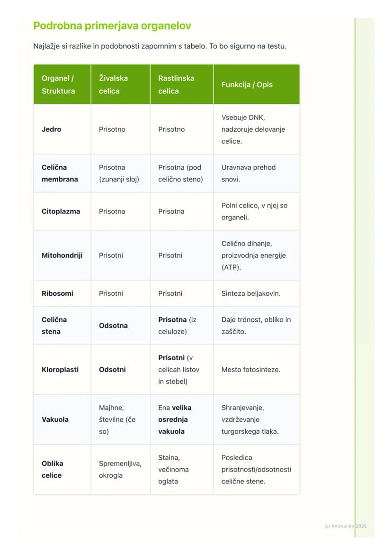Viewport: 392px width, 555px height.
Task: Click the "Ribosomi" row label
Action: coord(57,293)
